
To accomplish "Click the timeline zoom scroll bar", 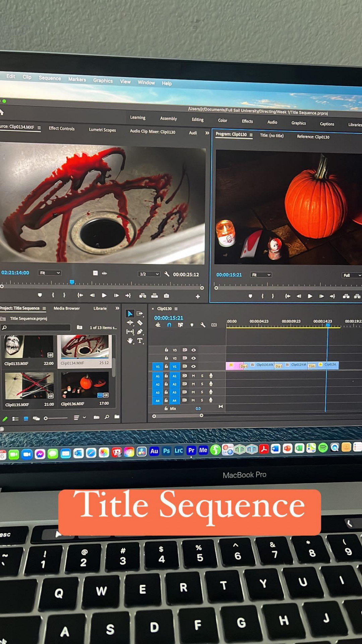I will [x=178, y=416].
